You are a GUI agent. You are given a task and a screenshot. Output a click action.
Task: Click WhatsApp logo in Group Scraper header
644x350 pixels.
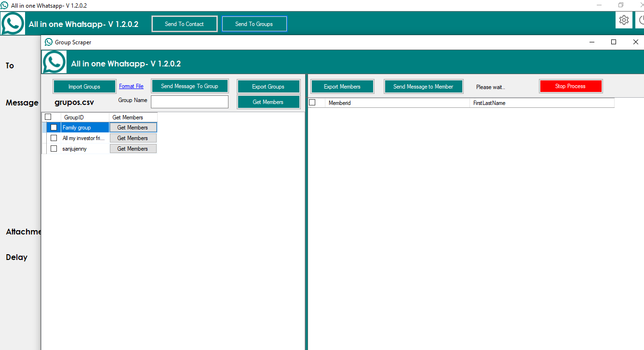tap(54, 63)
